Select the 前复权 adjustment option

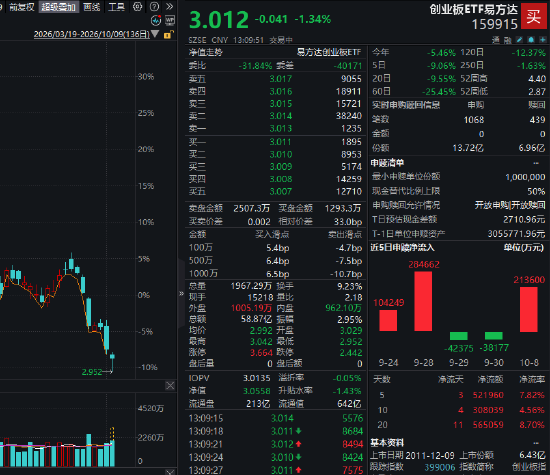pyautogui.click(x=21, y=7)
